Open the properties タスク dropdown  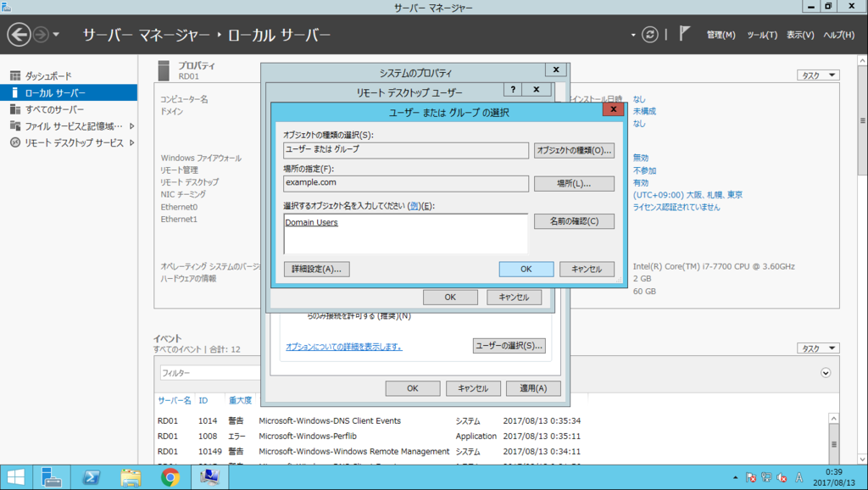(x=818, y=75)
